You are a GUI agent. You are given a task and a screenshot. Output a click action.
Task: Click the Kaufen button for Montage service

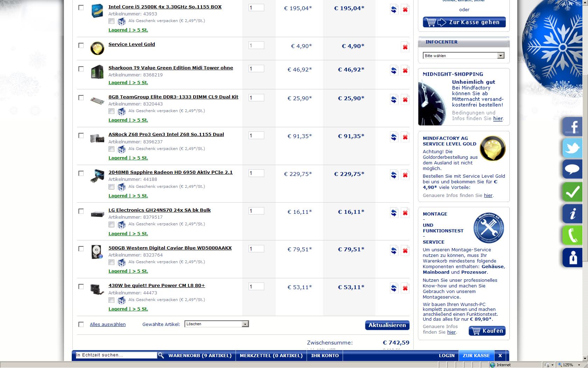(x=487, y=331)
